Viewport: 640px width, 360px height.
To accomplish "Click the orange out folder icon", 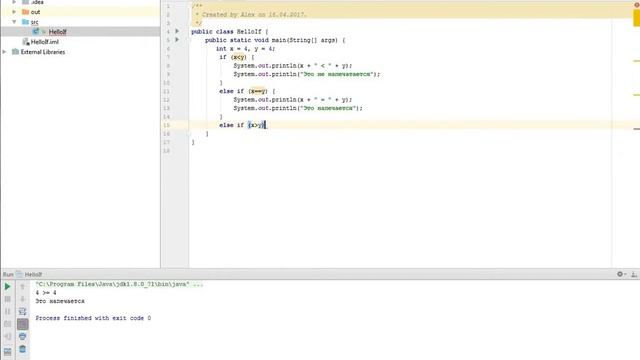I will click(26, 12).
